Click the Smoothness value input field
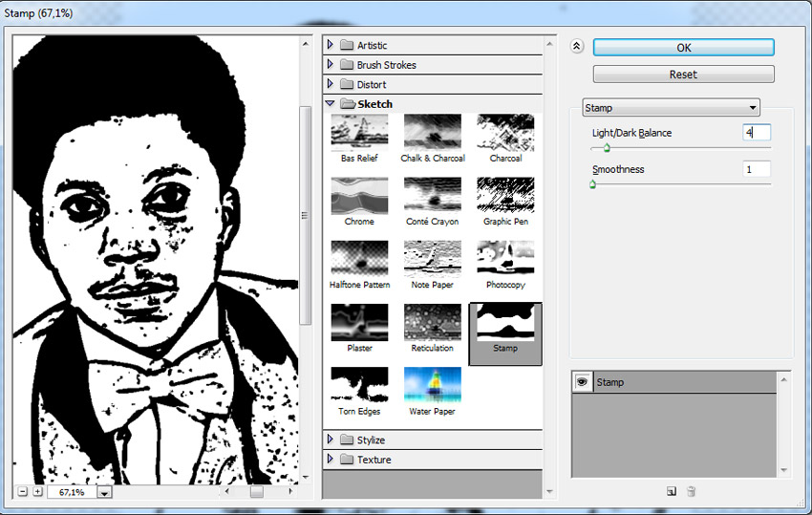 [x=757, y=169]
